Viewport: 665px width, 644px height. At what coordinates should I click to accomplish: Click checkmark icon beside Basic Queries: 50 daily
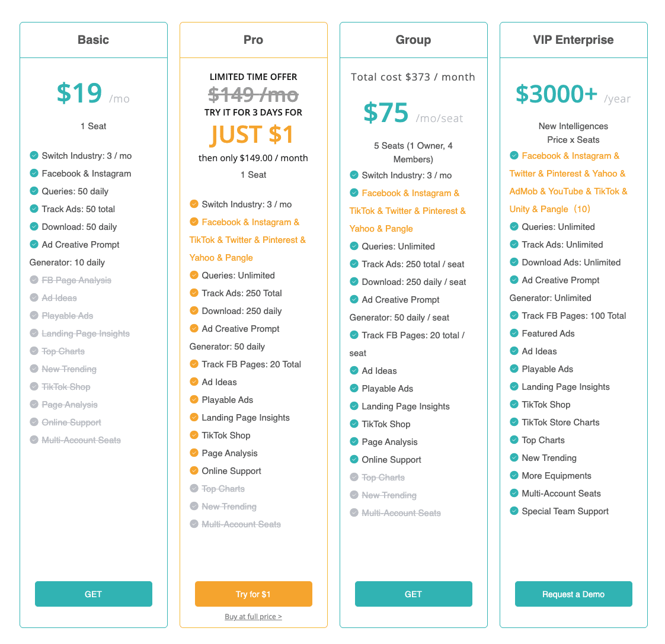coord(34,191)
